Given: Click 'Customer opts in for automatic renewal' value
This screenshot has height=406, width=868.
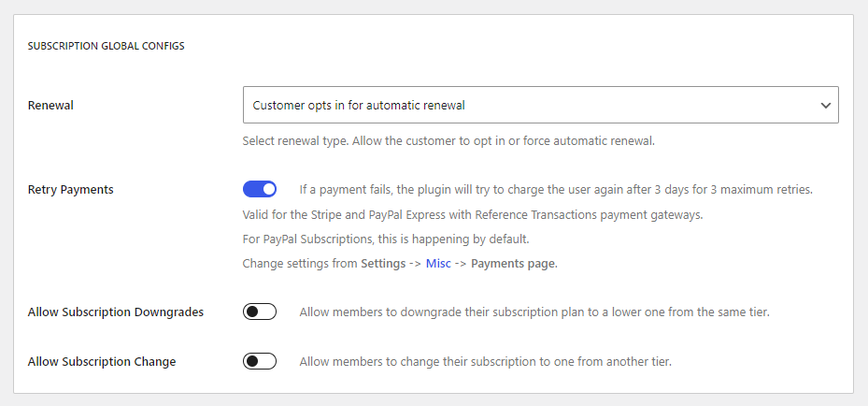Looking at the screenshot, I should pos(359,105).
